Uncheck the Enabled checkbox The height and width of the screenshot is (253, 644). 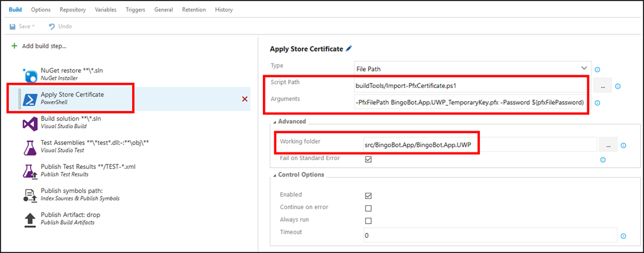[x=369, y=196]
